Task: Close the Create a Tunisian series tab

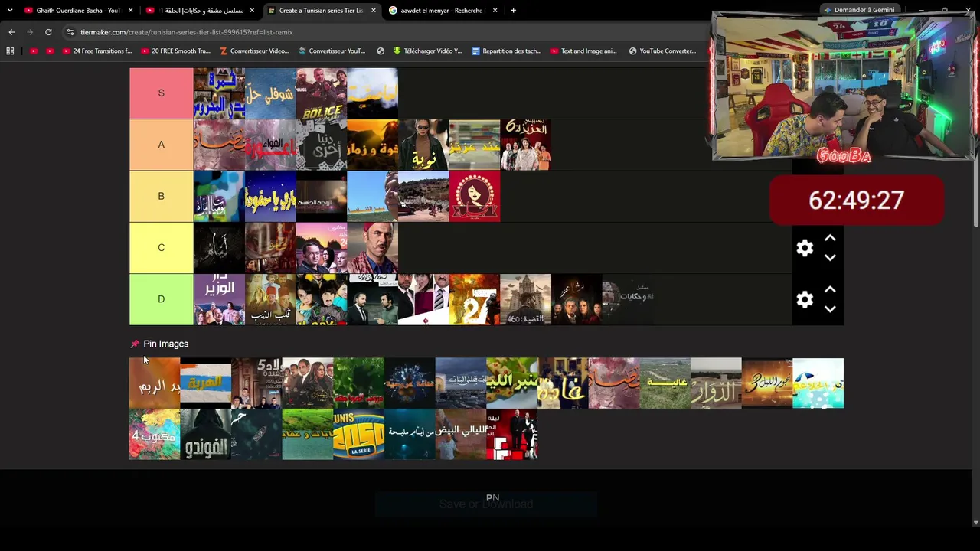Action: point(374,11)
